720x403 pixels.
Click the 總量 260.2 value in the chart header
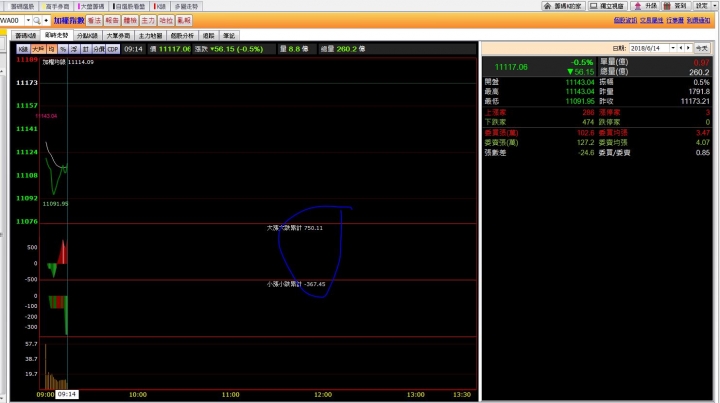click(347, 49)
